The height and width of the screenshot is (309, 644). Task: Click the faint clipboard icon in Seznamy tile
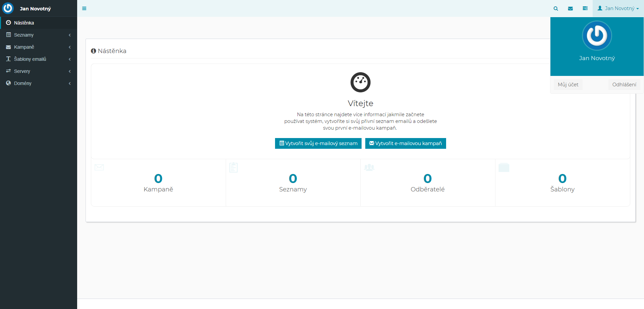pos(233,167)
